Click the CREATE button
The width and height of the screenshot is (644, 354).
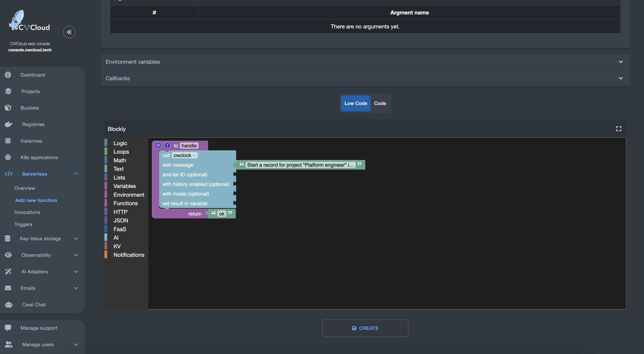point(365,328)
